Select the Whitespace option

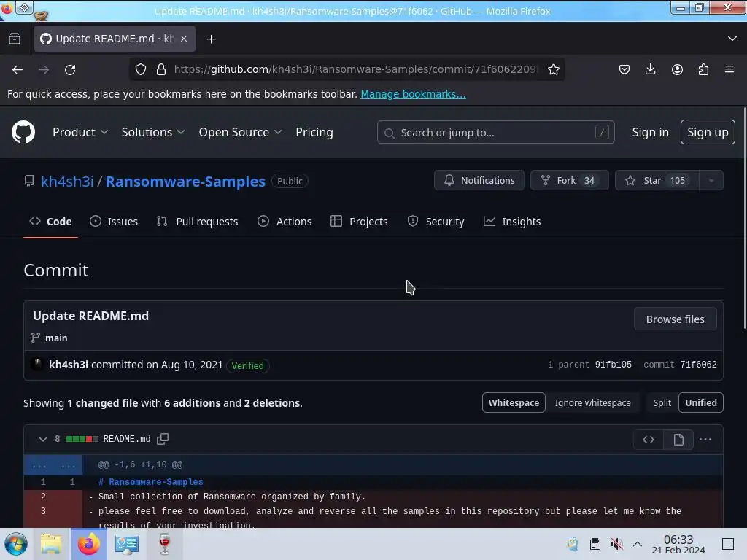point(514,402)
